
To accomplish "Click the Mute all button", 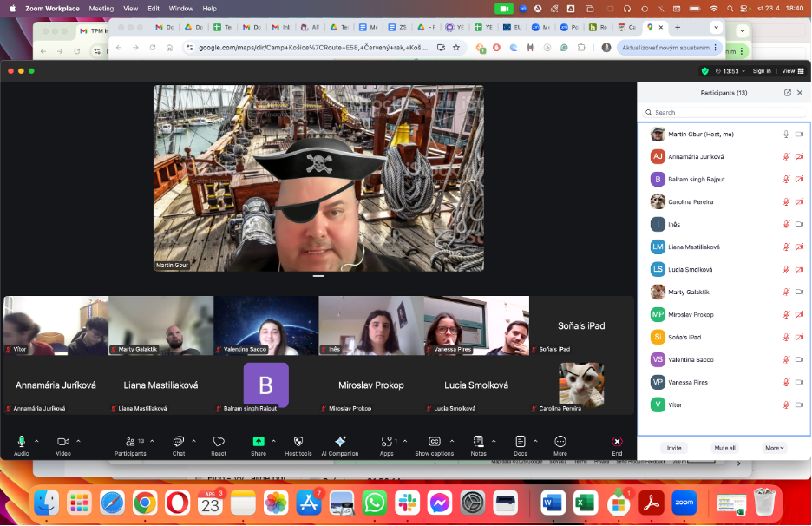I will (x=724, y=448).
